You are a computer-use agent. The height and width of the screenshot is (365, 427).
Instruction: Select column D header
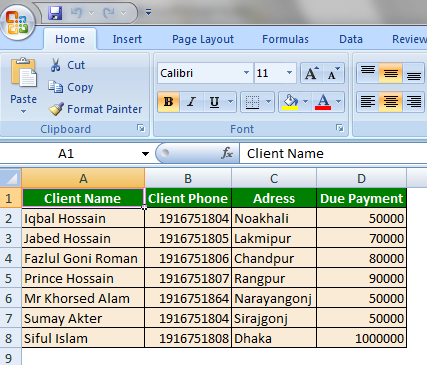point(361,178)
